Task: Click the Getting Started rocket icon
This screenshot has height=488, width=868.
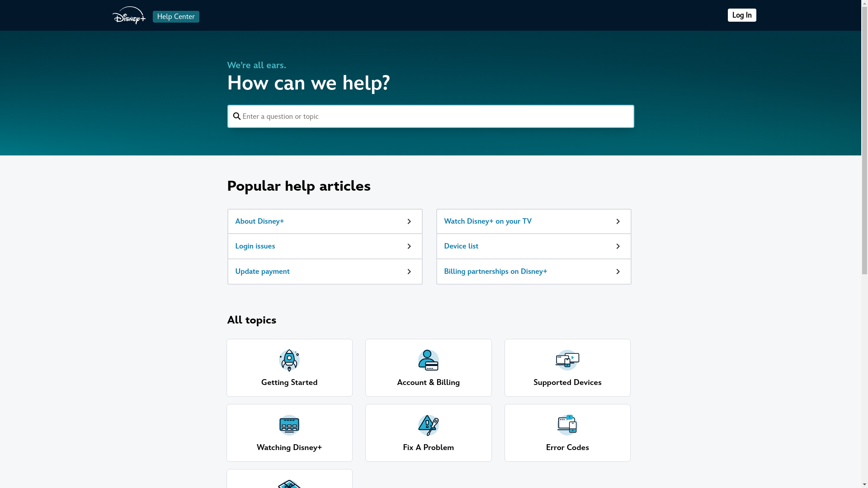Action: click(289, 360)
